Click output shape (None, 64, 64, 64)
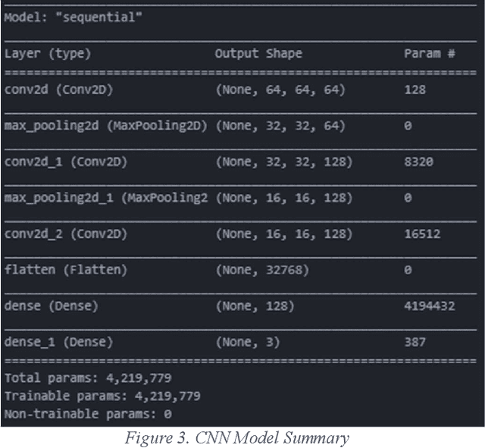485x448 pixels. (x=280, y=89)
